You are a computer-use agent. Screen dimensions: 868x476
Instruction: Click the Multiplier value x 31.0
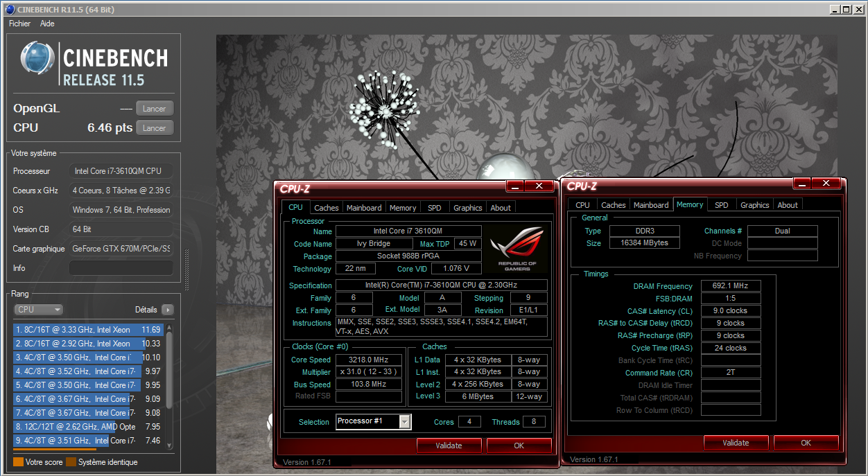[369, 372]
